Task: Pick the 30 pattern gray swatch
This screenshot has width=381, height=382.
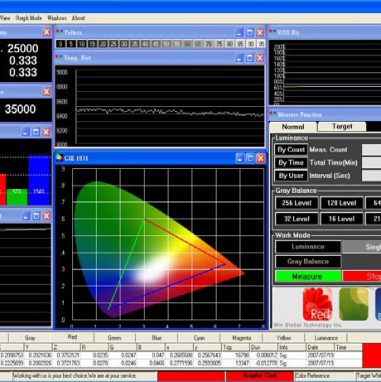Action: [x=124, y=44]
